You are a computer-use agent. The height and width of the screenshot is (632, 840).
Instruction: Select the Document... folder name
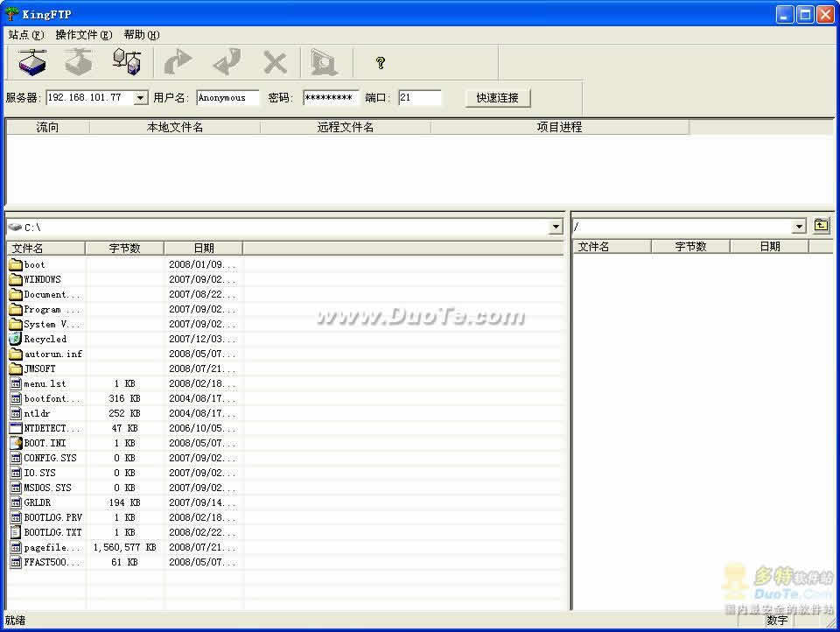click(52, 295)
